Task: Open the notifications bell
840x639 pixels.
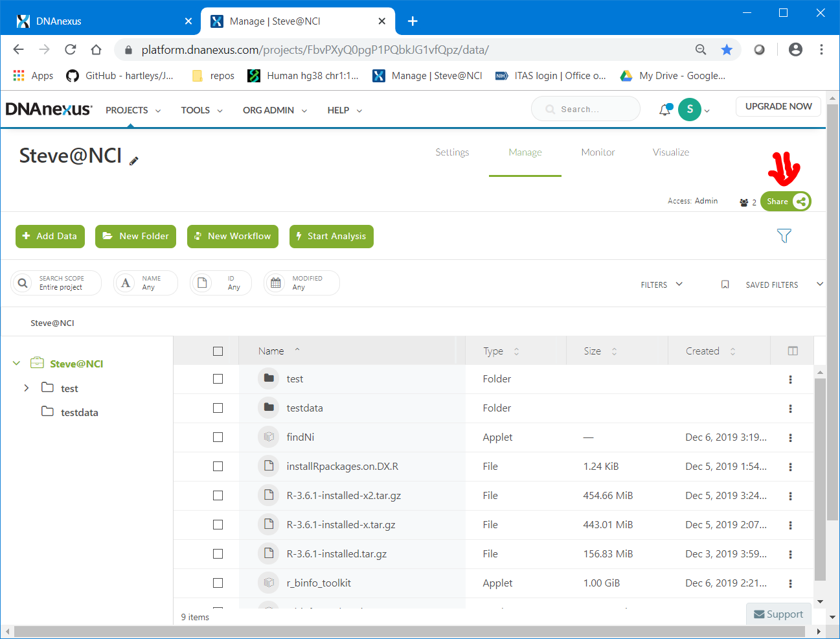Action: click(x=664, y=110)
